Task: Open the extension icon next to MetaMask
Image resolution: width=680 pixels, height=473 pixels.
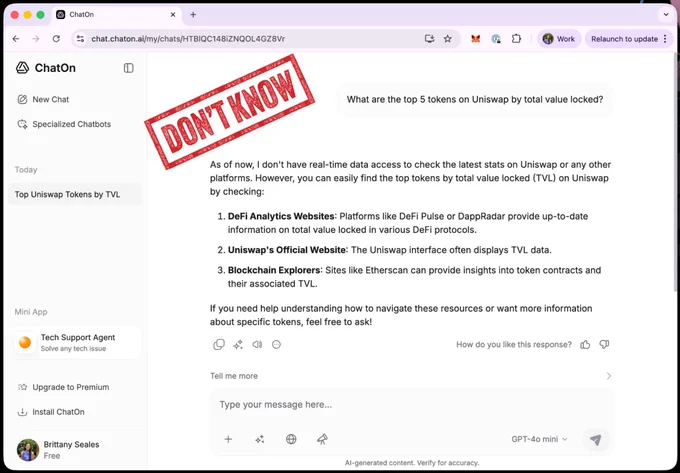Action: 496,39
